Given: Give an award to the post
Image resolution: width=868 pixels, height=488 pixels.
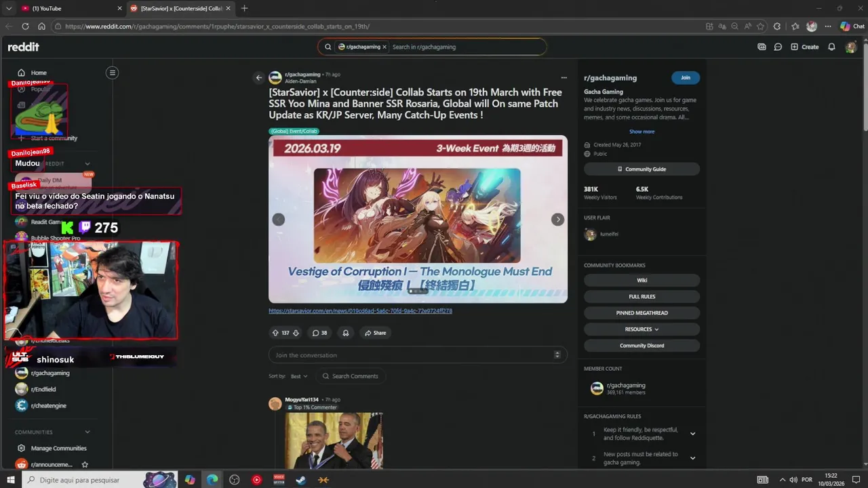Looking at the screenshot, I should (346, 333).
